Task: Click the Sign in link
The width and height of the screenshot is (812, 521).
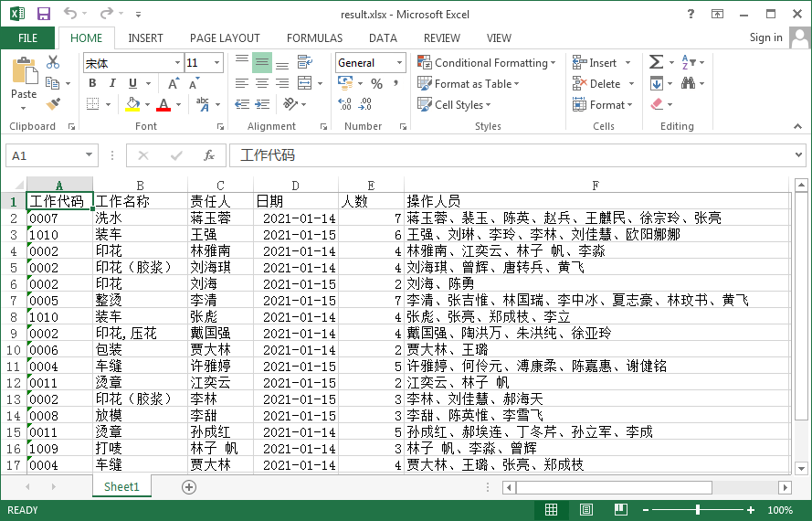Action: (765, 37)
